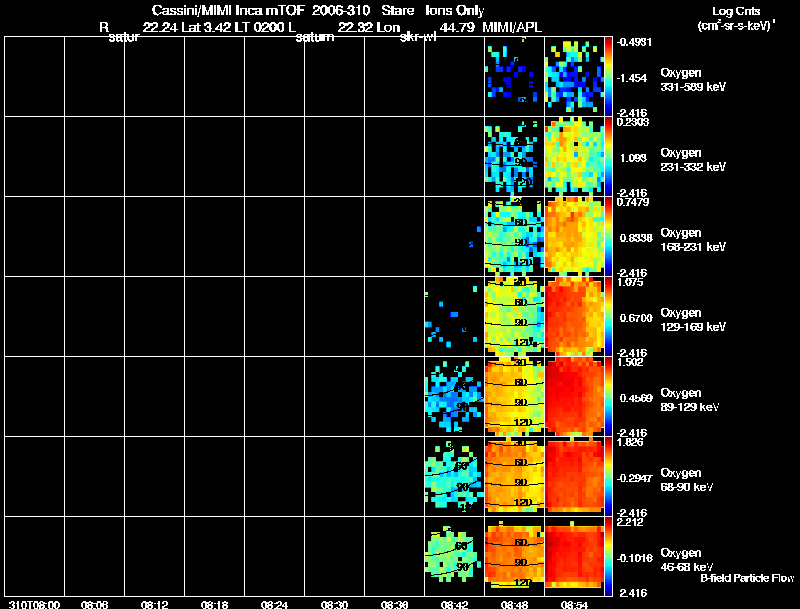Click the Oxygen 331-589 keV image at 08:54
800x609 pixels.
[574, 77]
